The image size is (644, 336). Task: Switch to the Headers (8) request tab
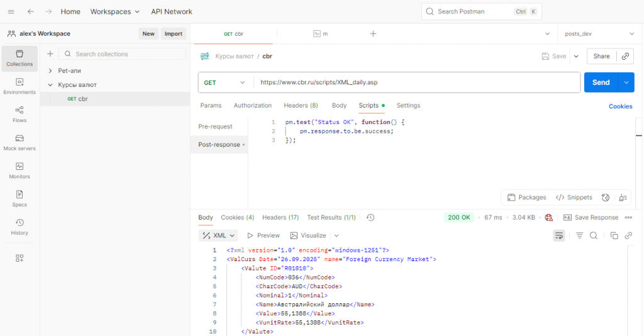tap(301, 106)
